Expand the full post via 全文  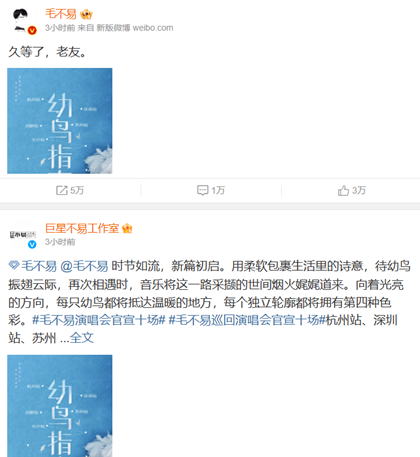(82, 338)
